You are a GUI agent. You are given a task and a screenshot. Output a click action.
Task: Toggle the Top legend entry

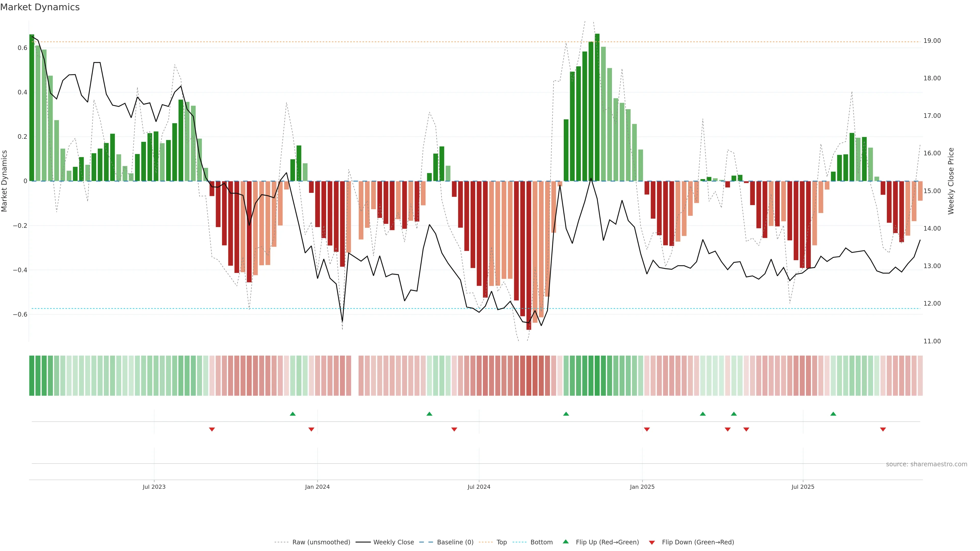(x=501, y=542)
